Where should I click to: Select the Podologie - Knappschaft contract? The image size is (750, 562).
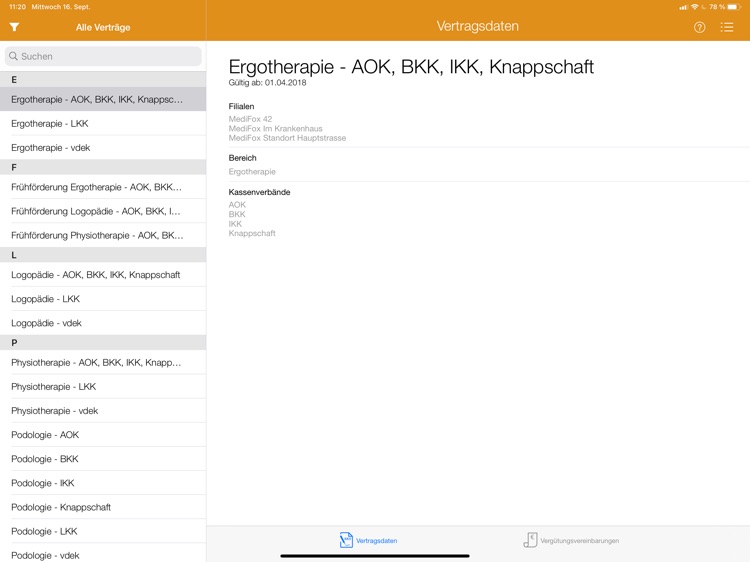click(103, 507)
